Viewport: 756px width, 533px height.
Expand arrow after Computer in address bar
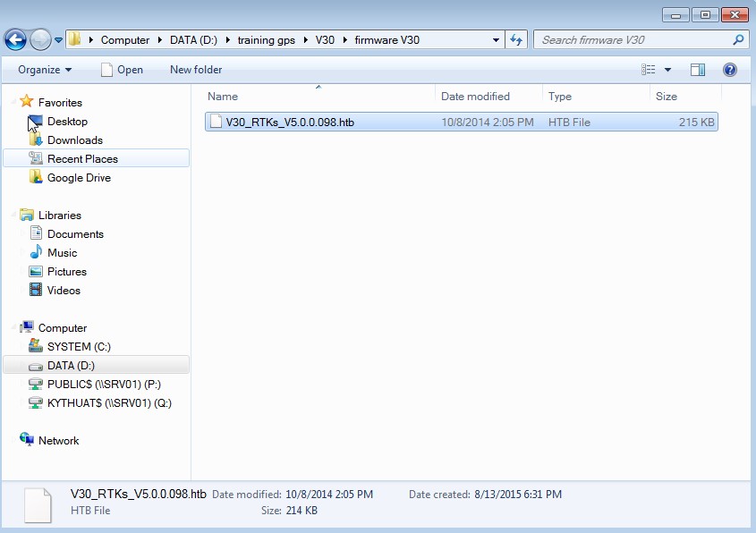(x=159, y=40)
